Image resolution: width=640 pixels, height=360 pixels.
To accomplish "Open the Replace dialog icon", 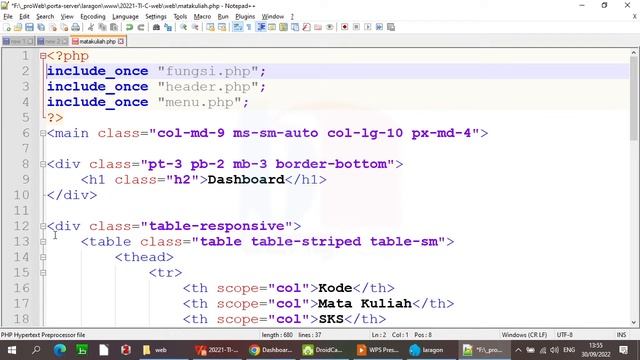I will (168, 27).
